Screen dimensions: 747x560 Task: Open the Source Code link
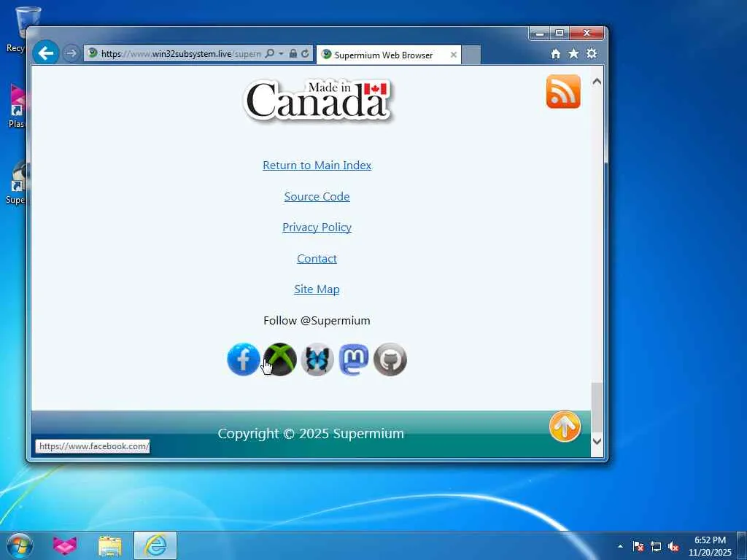317,196
